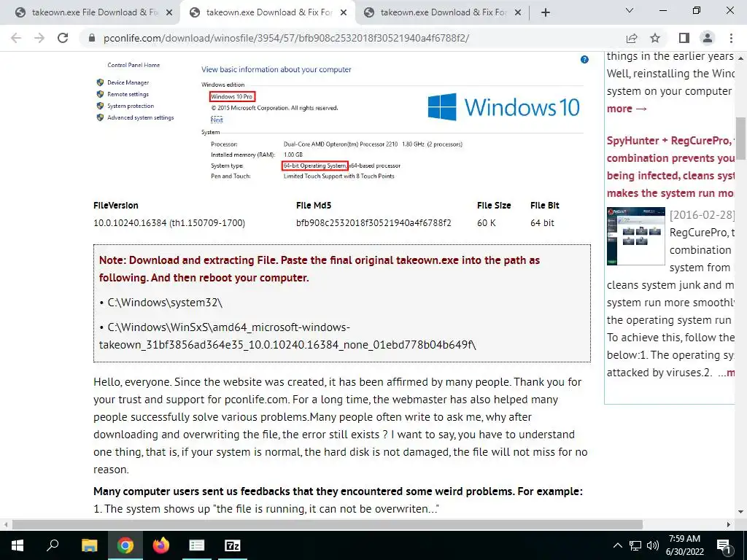747x560 pixels.
Task: Open the notification center icon
Action: (x=724, y=546)
